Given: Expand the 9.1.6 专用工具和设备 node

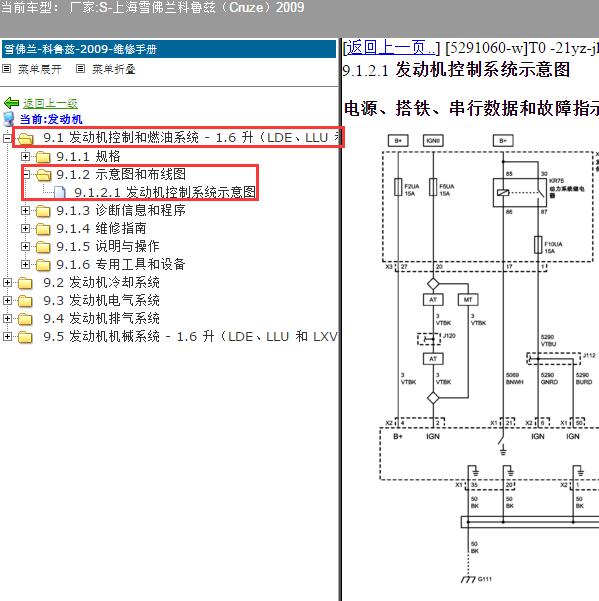Looking at the screenshot, I should click(x=25, y=264).
